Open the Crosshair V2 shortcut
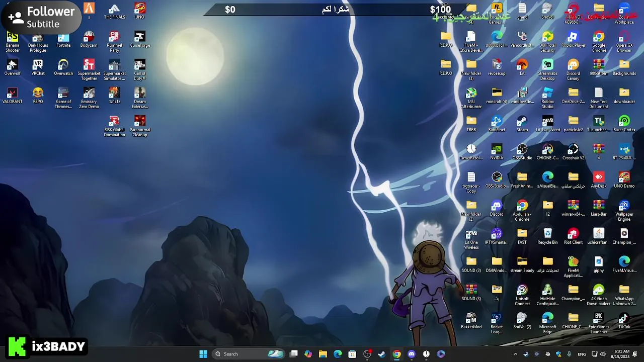The height and width of the screenshot is (362, 644). (573, 152)
